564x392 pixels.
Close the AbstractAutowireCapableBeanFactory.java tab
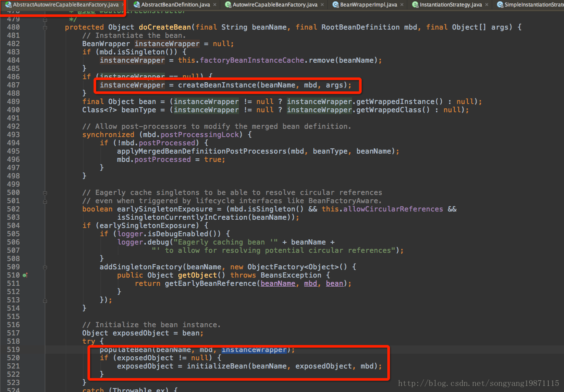122,5
